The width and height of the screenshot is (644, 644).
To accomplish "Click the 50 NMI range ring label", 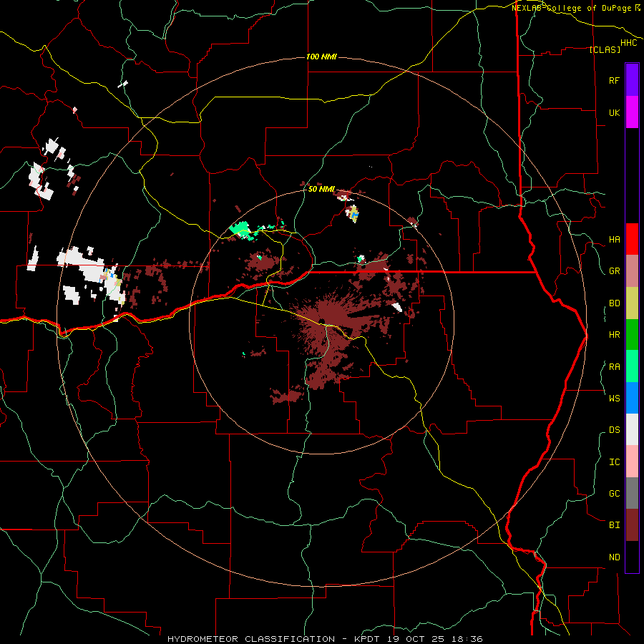I will click(321, 189).
